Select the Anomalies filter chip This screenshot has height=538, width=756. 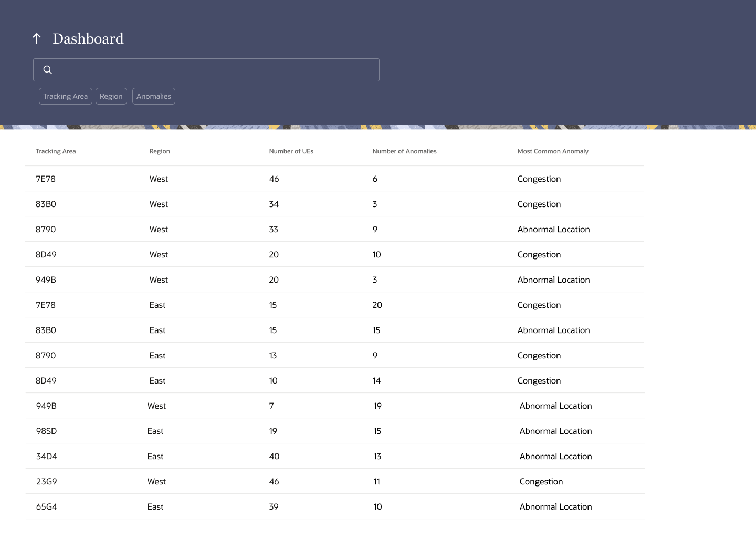[x=154, y=96]
